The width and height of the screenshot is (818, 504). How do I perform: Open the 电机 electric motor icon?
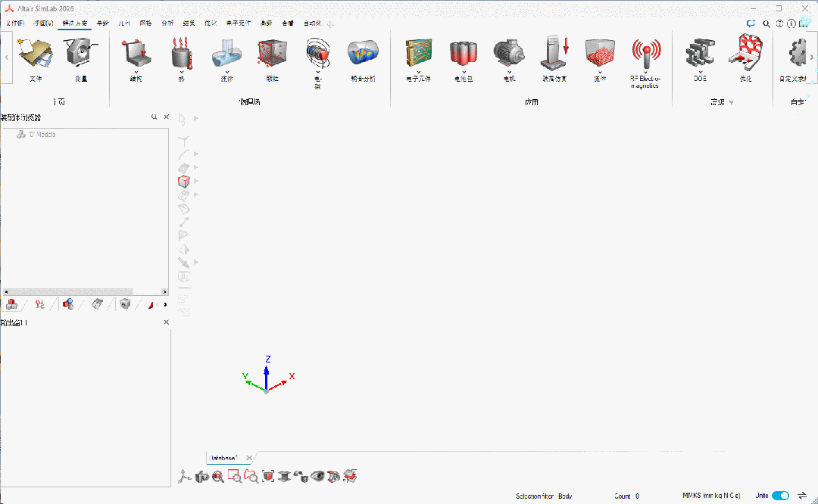(509, 54)
